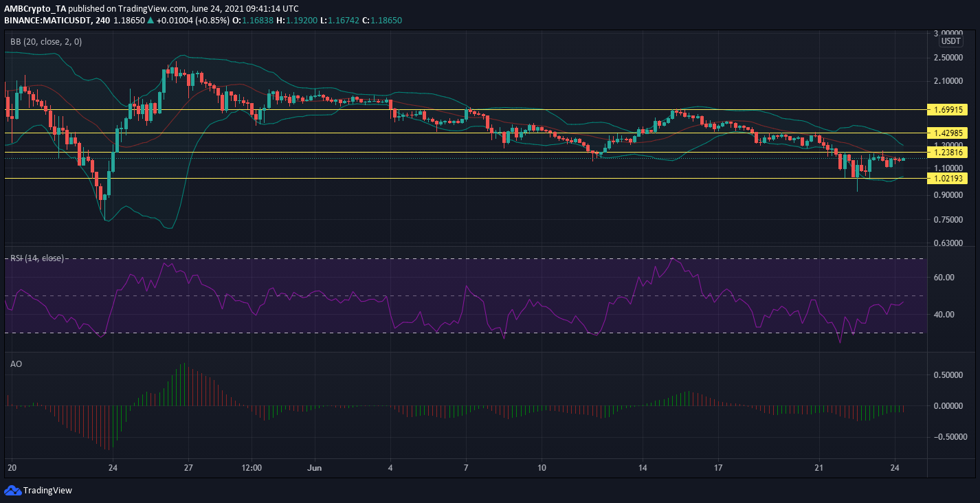Select the 1.02193 price line label
The image size is (980, 503).
coord(946,178)
